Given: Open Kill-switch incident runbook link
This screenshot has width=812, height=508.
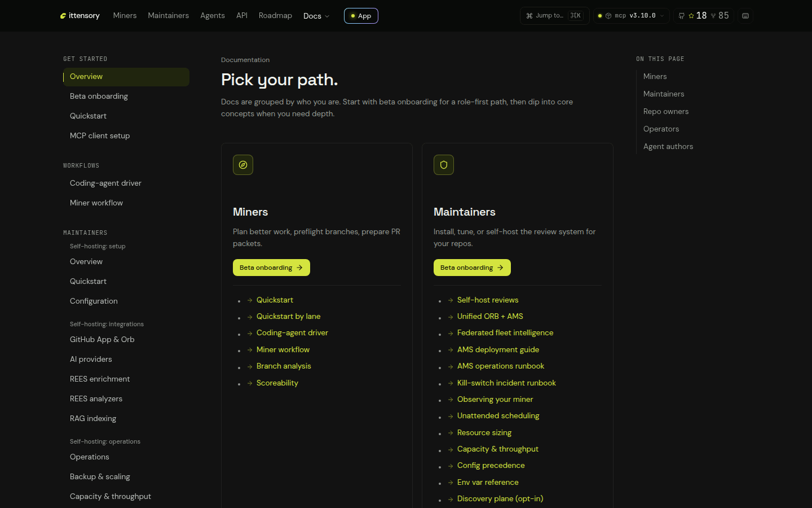Looking at the screenshot, I should pos(506,383).
